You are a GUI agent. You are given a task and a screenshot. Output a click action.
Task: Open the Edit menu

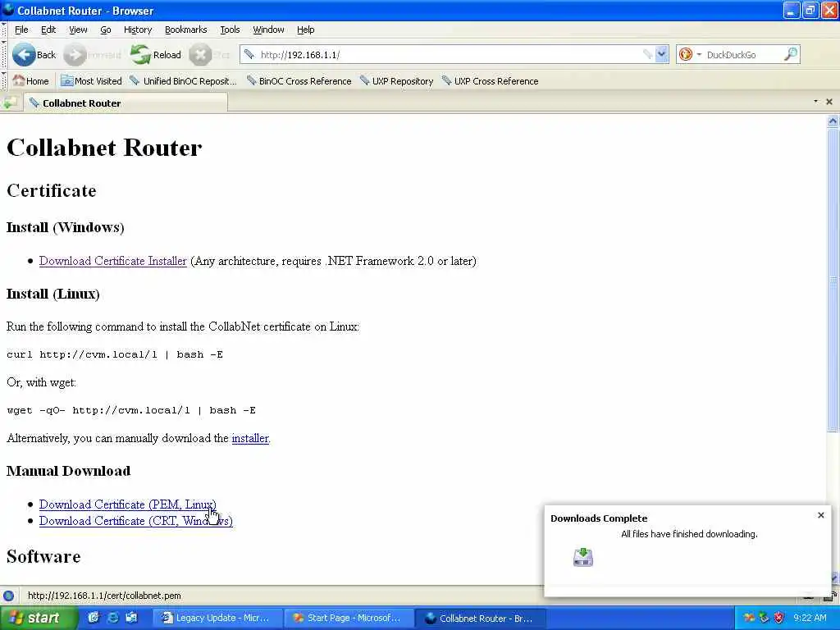pos(48,30)
